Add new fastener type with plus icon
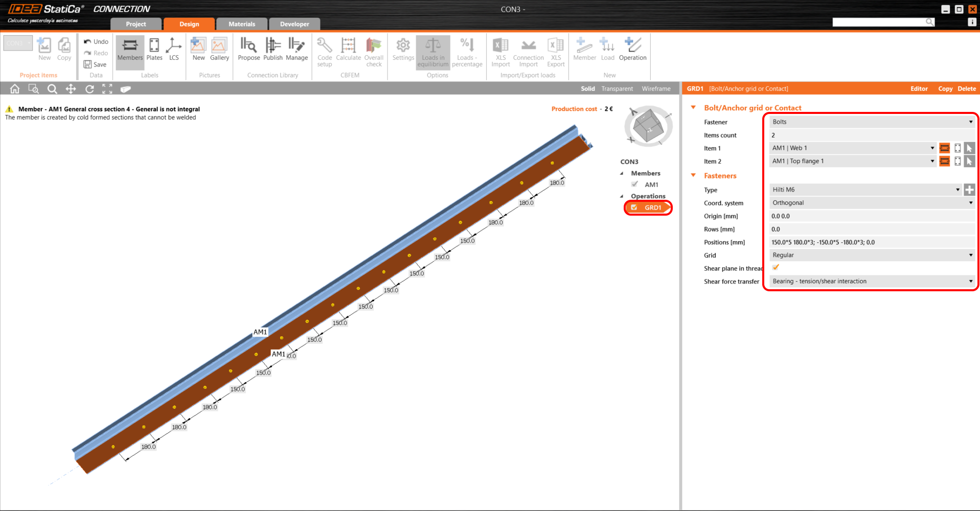The image size is (980, 511). (x=969, y=190)
